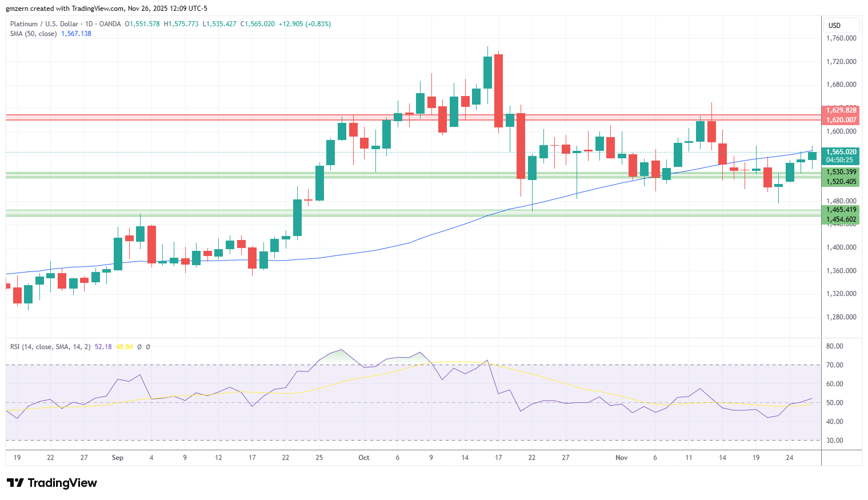
Task: Click the red 1,620.007 price tag
Action: (841, 120)
